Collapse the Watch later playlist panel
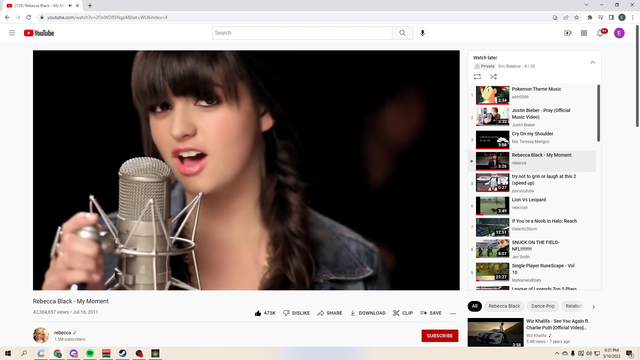This screenshot has height=360, width=640. pyautogui.click(x=592, y=62)
